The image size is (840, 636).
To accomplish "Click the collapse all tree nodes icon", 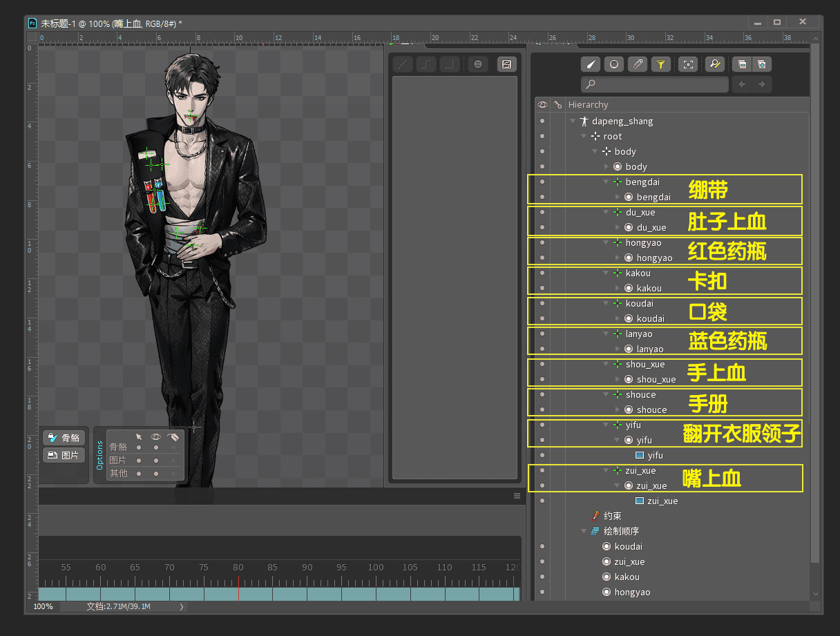I will tap(742, 64).
